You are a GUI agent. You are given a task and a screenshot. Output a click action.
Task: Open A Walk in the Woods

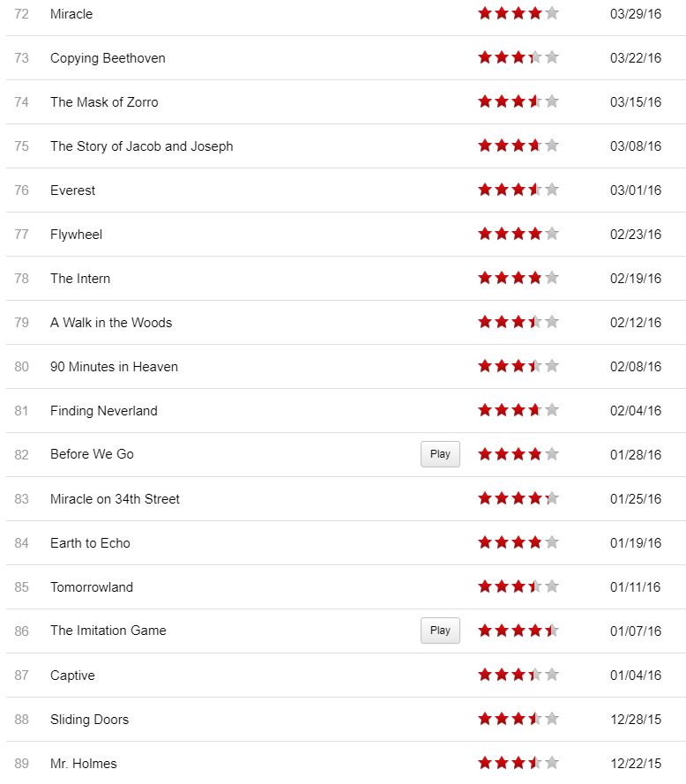click(111, 323)
